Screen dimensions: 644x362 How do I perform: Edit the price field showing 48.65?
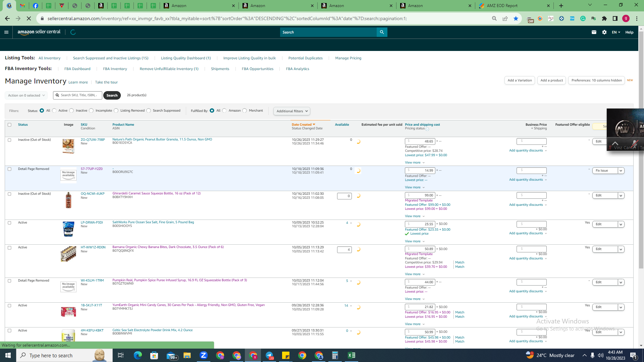point(420,141)
